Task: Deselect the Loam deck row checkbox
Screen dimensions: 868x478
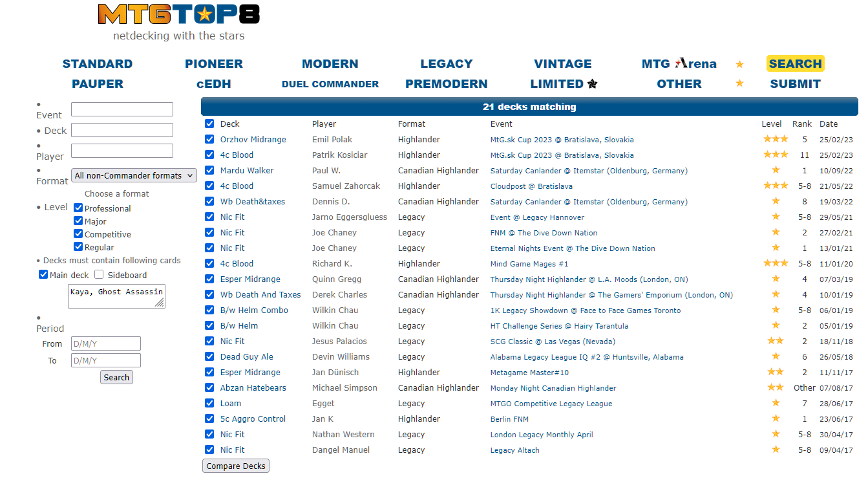Action: 209,403
